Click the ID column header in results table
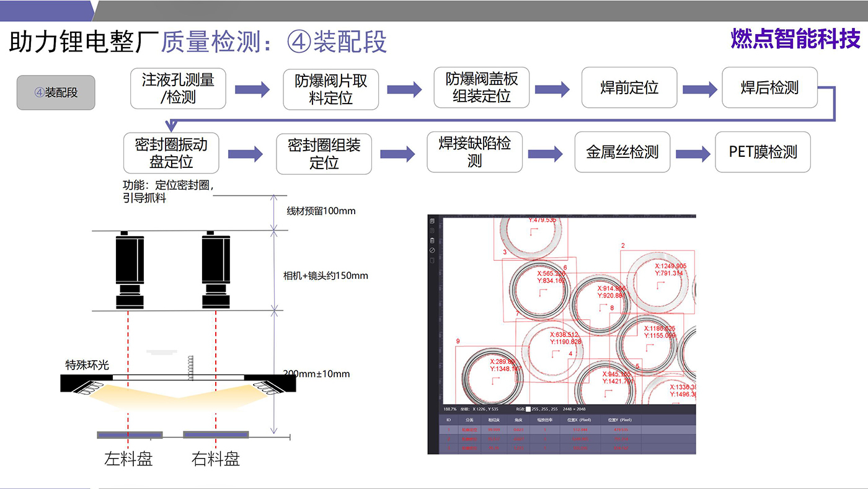The width and height of the screenshot is (868, 489). 448,420
